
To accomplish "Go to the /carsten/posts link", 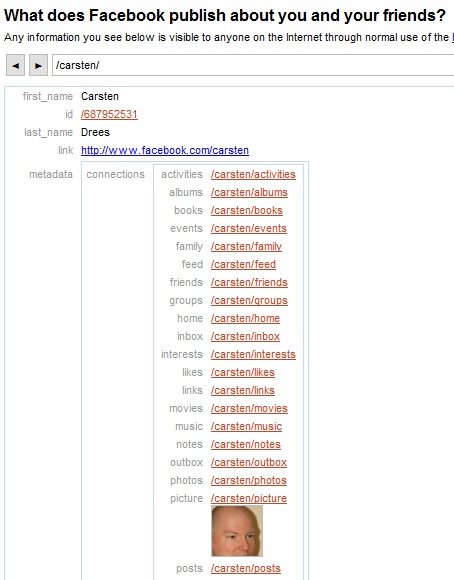I will 246,569.
